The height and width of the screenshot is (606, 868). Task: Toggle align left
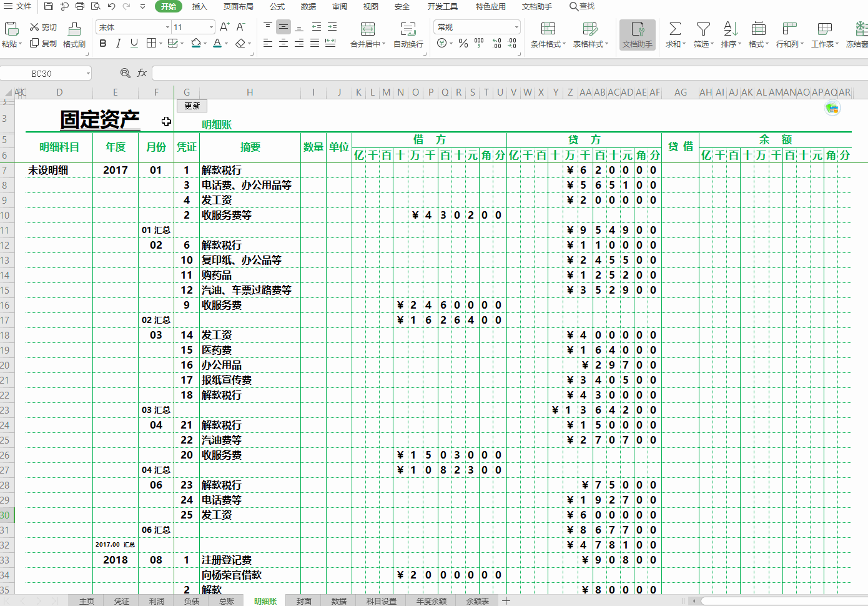coord(268,43)
